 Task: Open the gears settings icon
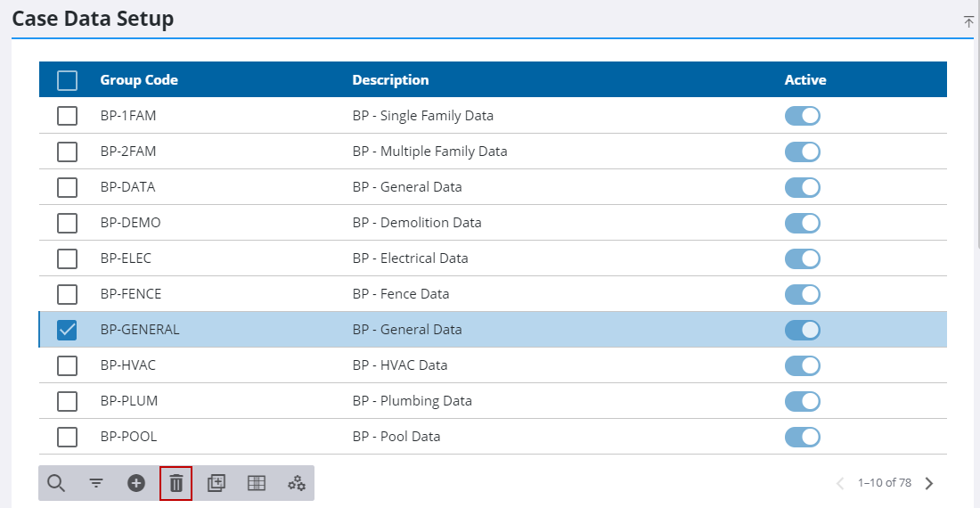[x=297, y=483]
